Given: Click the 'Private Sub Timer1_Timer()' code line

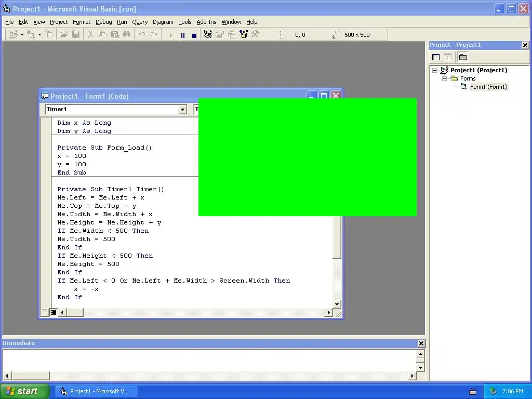Looking at the screenshot, I should [x=111, y=189].
